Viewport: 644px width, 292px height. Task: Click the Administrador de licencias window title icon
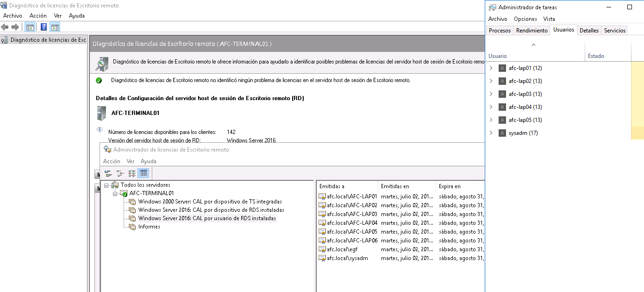(x=107, y=149)
